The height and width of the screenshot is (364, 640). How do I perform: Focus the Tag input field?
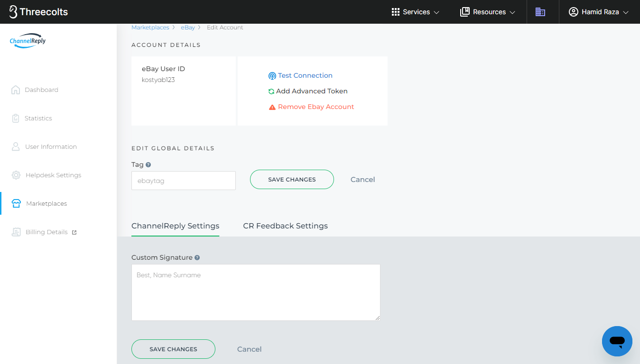pyautogui.click(x=184, y=181)
